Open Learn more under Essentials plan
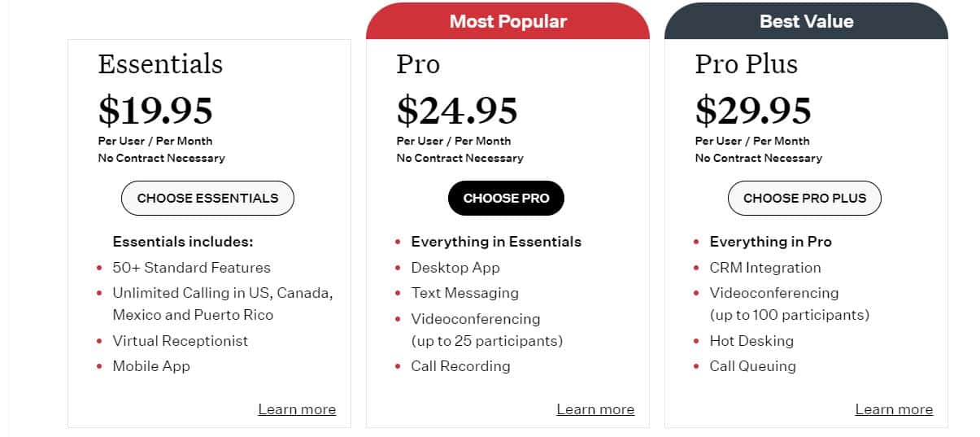The image size is (980, 437). click(x=297, y=409)
